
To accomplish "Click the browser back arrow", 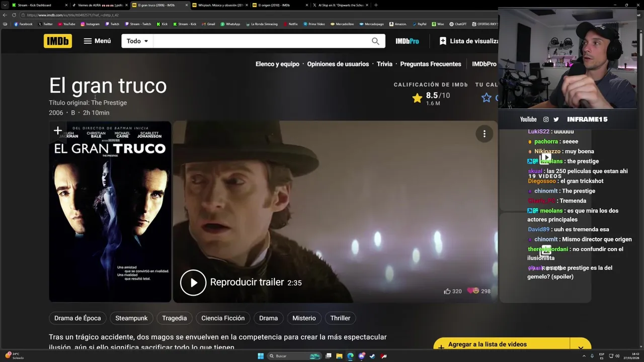I will 6,15.
